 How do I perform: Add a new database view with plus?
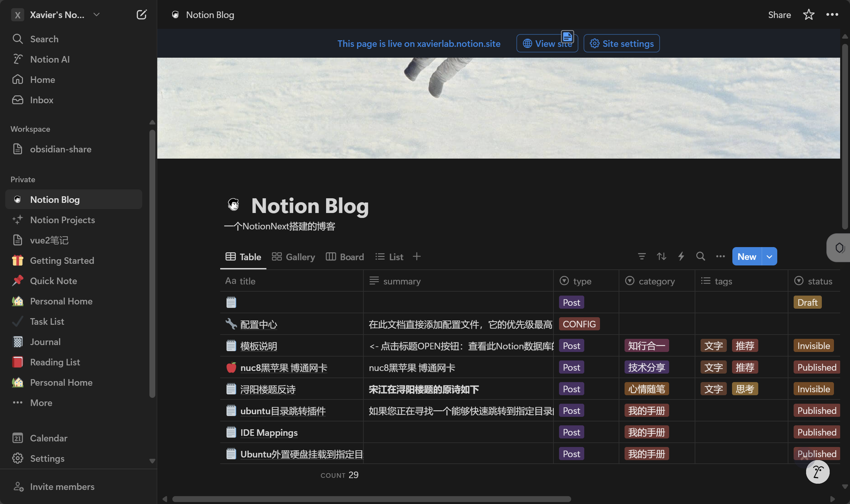tap(417, 256)
